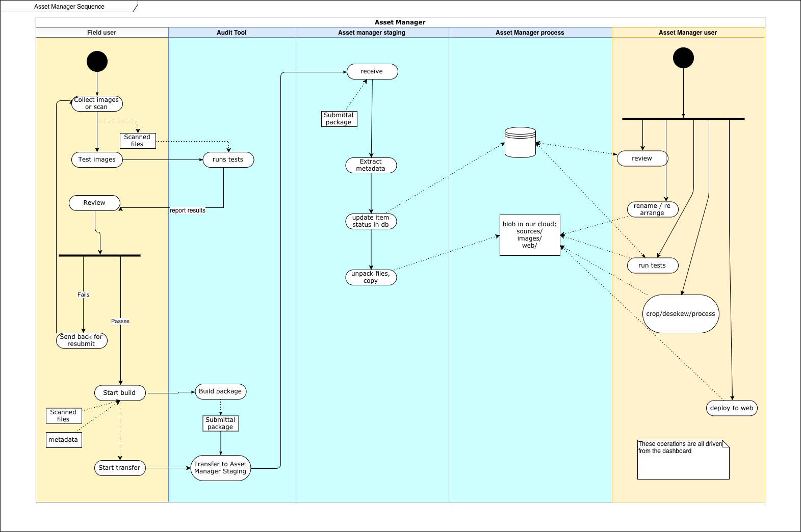801x532 pixels.
Task: Select the 'Start build' node
Action: pyautogui.click(x=120, y=393)
